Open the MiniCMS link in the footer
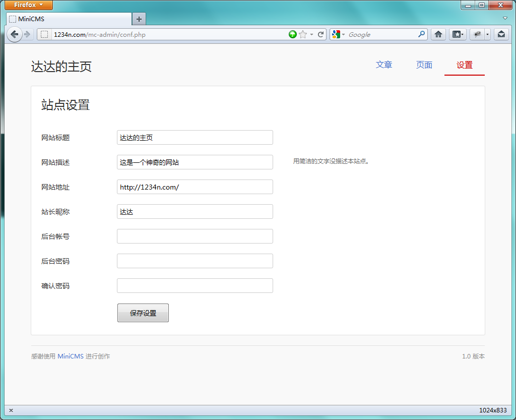This screenshot has width=516, height=420. (x=71, y=356)
